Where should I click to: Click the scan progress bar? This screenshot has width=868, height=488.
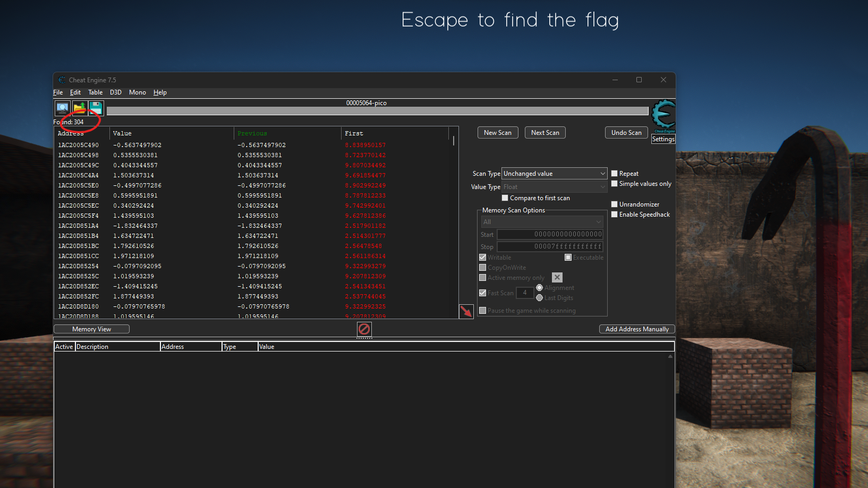click(x=377, y=111)
